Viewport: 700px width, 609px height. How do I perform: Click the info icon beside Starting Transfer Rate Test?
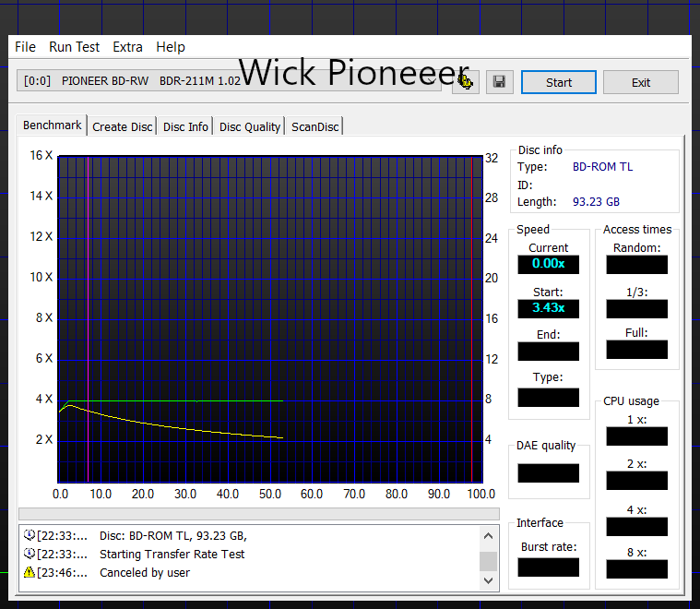29,554
